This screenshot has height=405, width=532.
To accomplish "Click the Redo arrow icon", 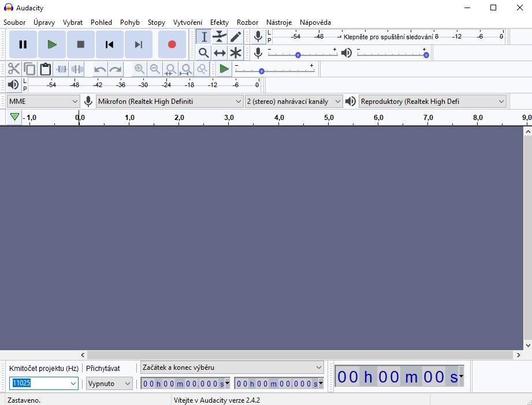I will pyautogui.click(x=116, y=69).
